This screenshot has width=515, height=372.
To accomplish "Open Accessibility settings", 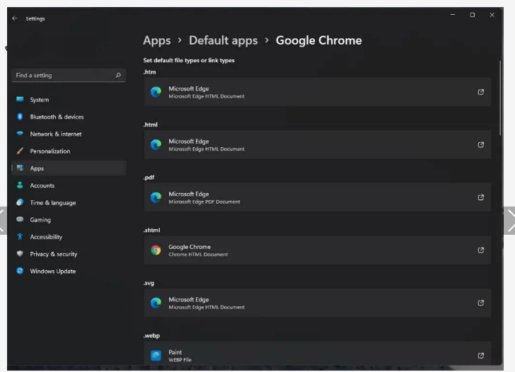I will 69,237.
